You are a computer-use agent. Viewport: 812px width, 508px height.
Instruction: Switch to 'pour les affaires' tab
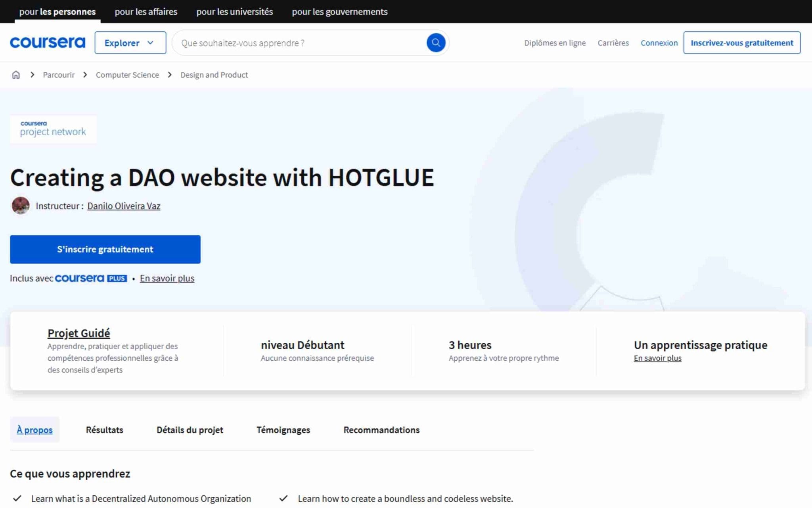tap(146, 12)
